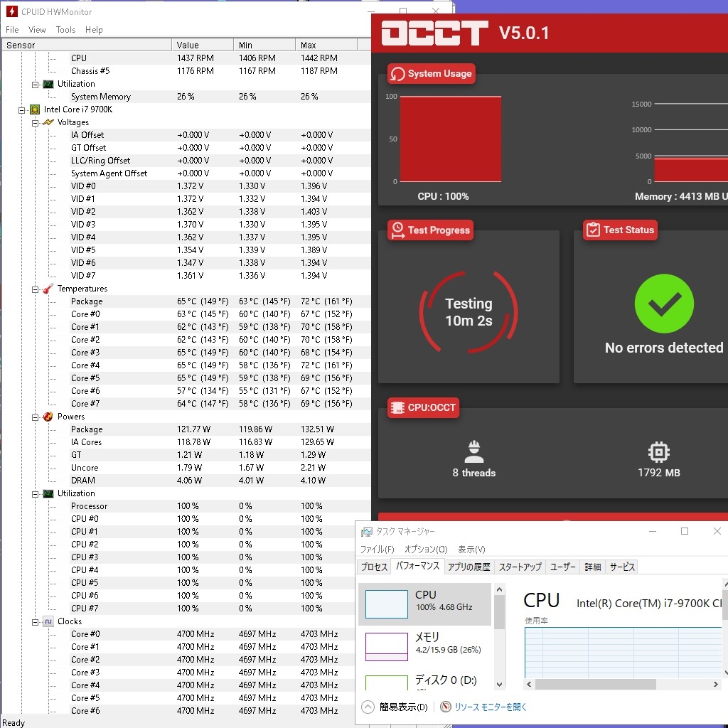Click the Min column header in HWMonitor
728x728 pixels.
pos(264,45)
